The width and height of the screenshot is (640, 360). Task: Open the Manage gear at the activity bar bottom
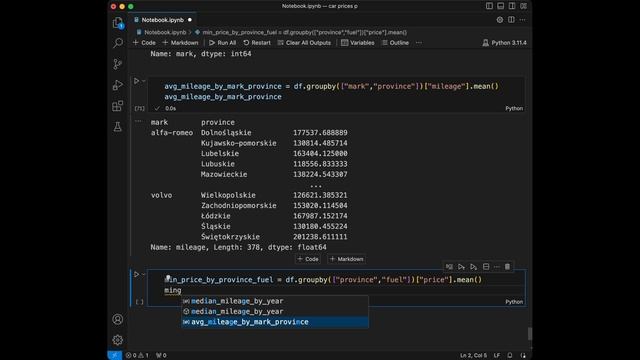(x=118, y=340)
